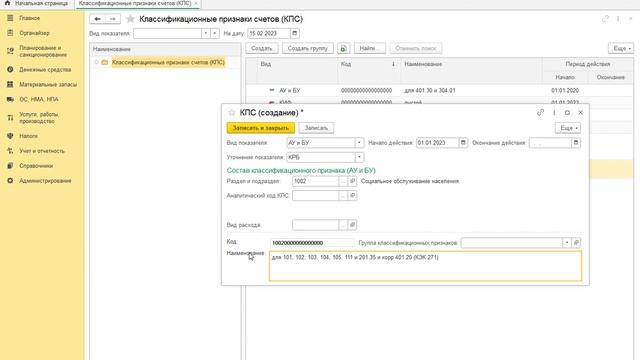
Task: Click the open icon next to Группа классификационных признаков
Action: pyautogui.click(x=576, y=243)
